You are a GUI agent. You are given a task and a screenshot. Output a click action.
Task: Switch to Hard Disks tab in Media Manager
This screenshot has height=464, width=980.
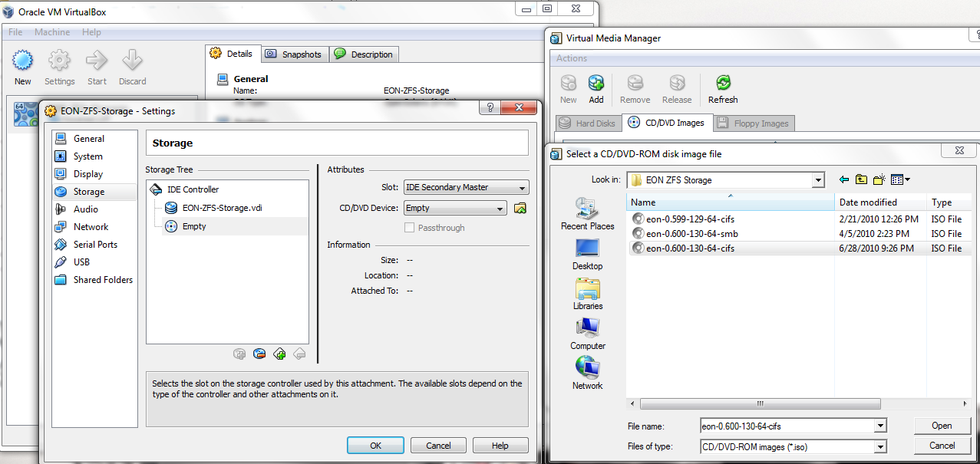click(588, 123)
